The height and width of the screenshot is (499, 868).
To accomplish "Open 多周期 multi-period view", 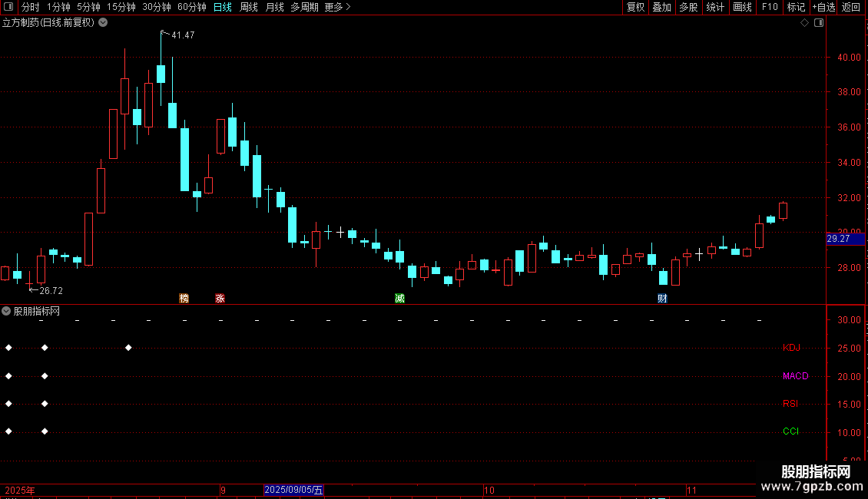I will (x=304, y=7).
